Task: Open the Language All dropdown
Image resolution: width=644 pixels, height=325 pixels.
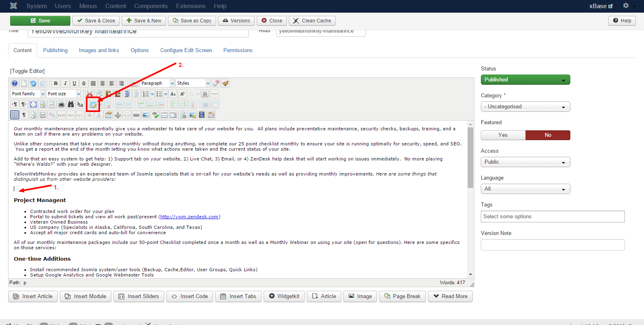Action: (525, 189)
